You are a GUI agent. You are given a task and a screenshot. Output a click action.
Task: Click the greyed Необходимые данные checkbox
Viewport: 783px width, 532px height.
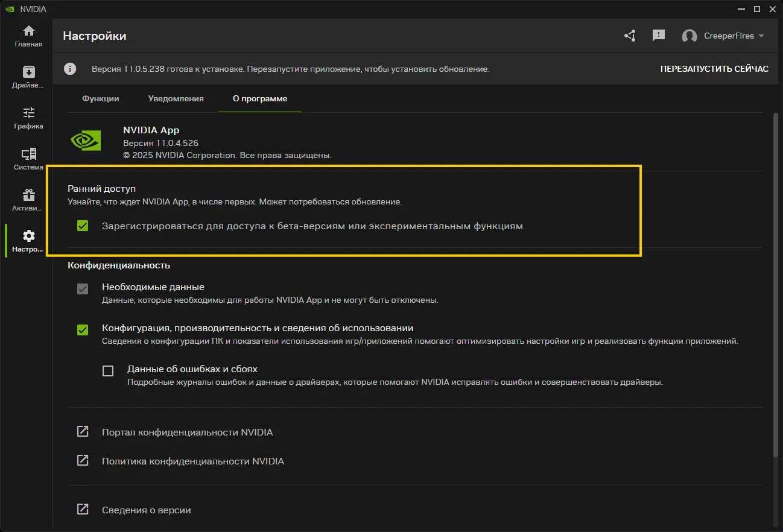[x=83, y=289]
